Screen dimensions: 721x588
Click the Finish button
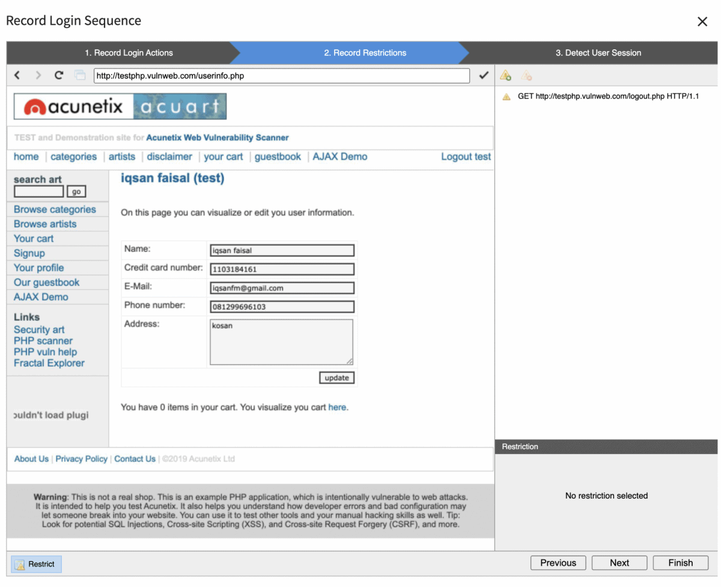[x=681, y=563]
